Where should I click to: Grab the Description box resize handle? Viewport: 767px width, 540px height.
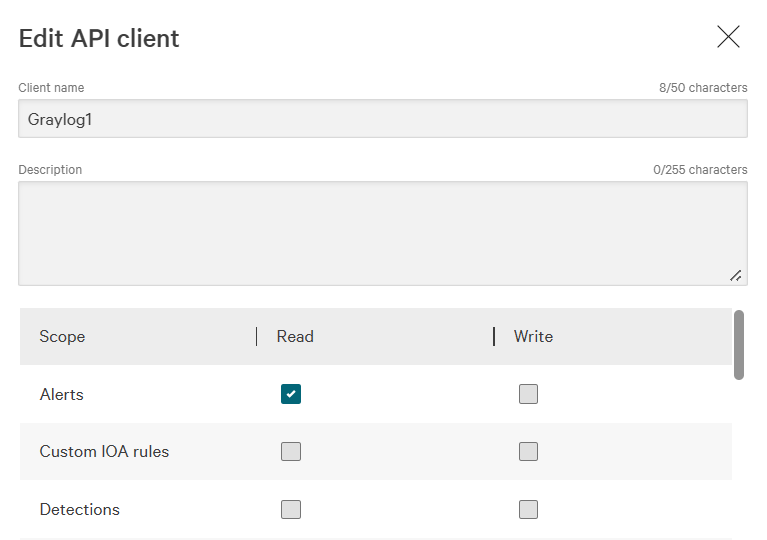coord(736,276)
